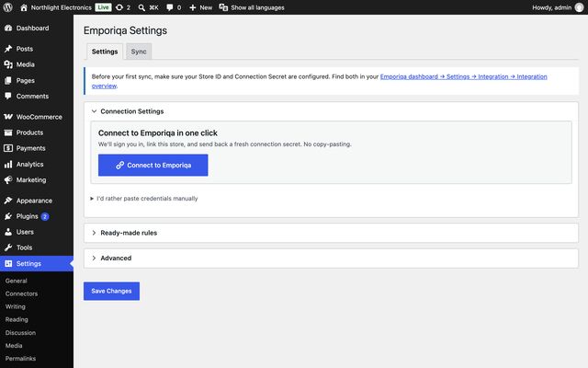Click the Plugins update count badge
588x368 pixels.
pos(45,217)
